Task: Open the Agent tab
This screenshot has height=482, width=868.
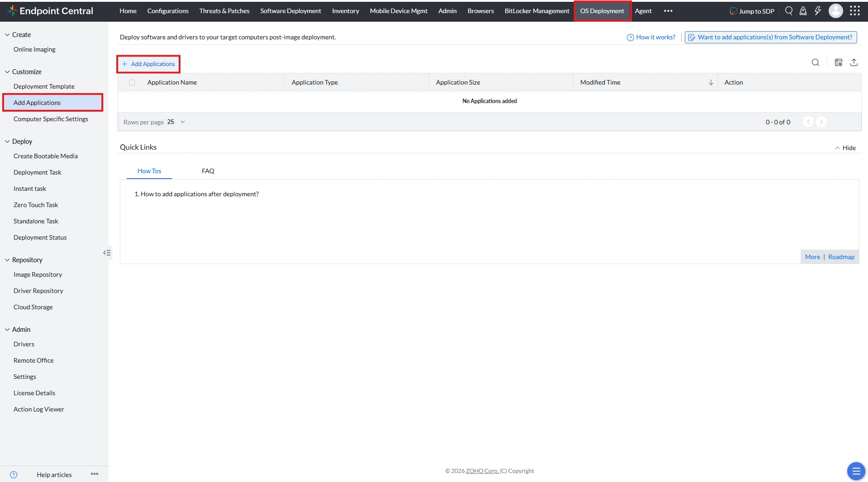Action: click(643, 11)
